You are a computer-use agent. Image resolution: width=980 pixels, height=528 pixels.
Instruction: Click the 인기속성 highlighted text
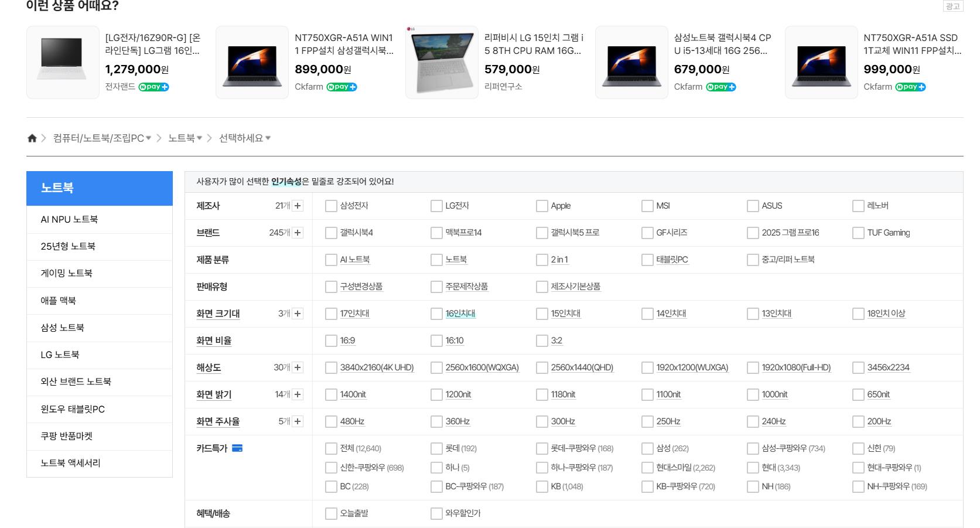point(286,182)
